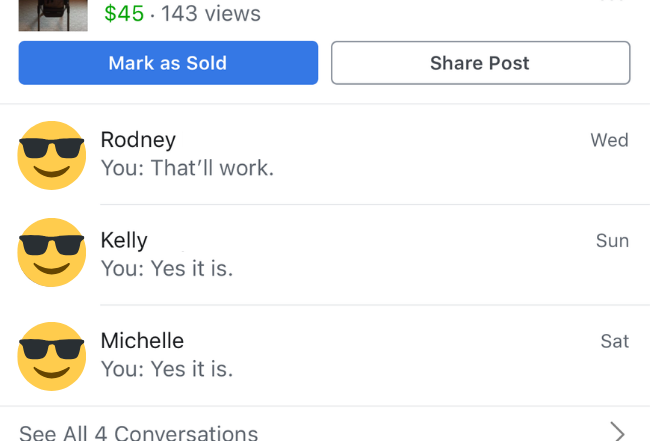
Task: Click Kelly's sunglasses emoji avatar
Action: click(x=52, y=253)
